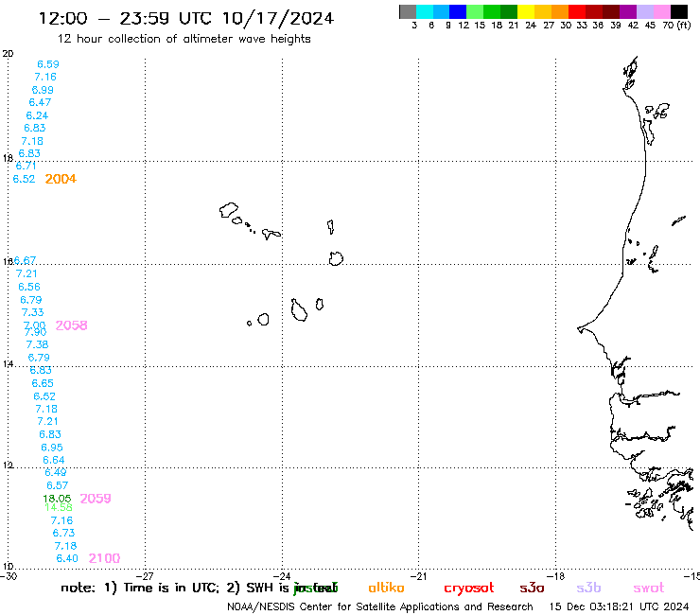Click the pink 'swot' satellite label

[649, 588]
